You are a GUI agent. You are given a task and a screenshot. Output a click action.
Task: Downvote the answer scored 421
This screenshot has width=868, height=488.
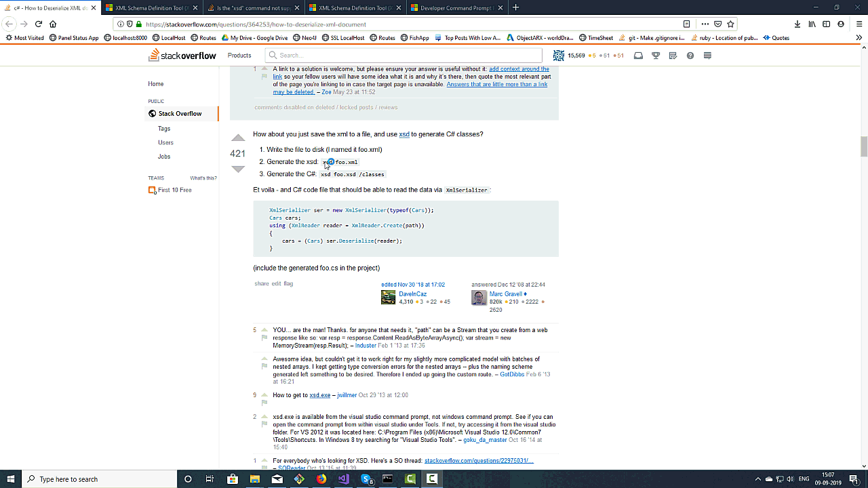pos(238,169)
